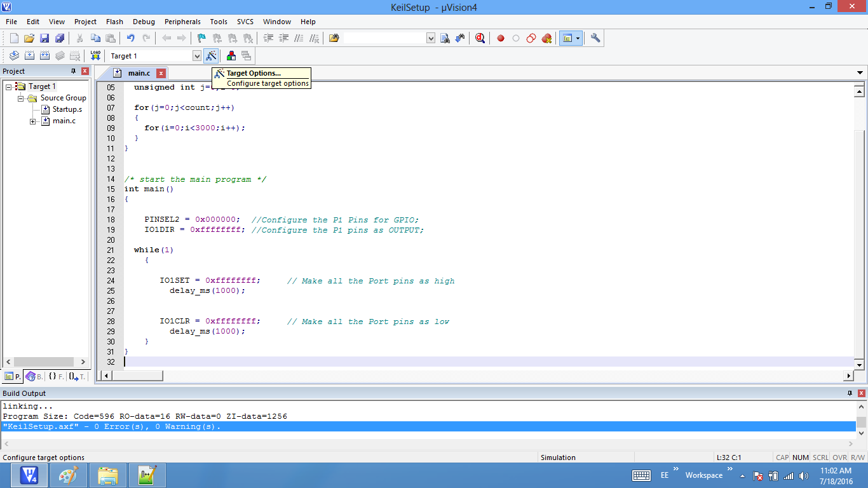Comment selection icon

(299, 38)
